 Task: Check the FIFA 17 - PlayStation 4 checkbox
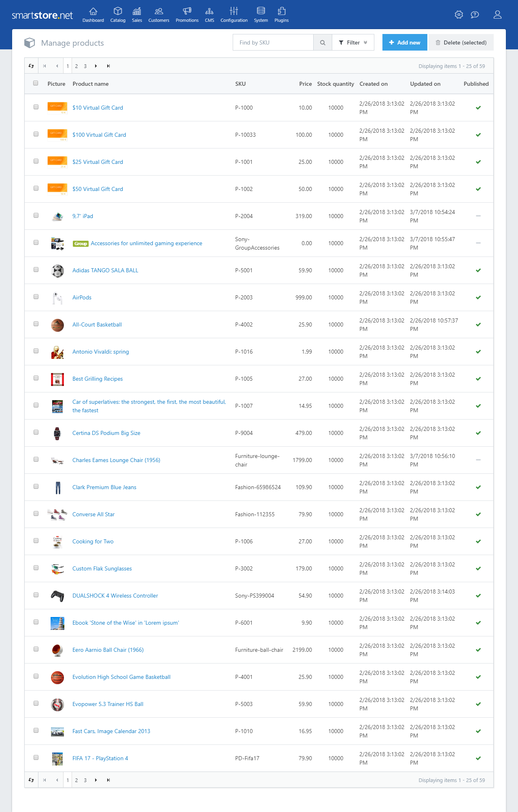[36, 757]
